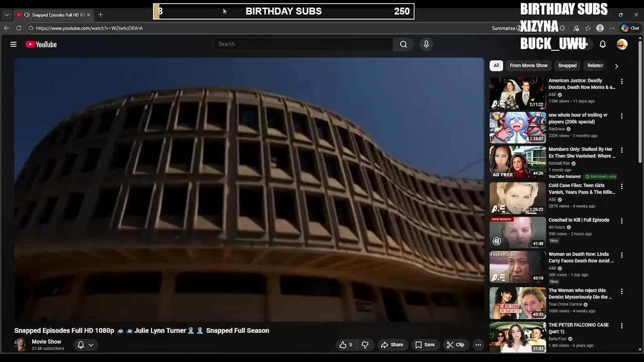The height and width of the screenshot is (362, 644).
Task: Open options for Coached to Kill video
Action: 622,221
